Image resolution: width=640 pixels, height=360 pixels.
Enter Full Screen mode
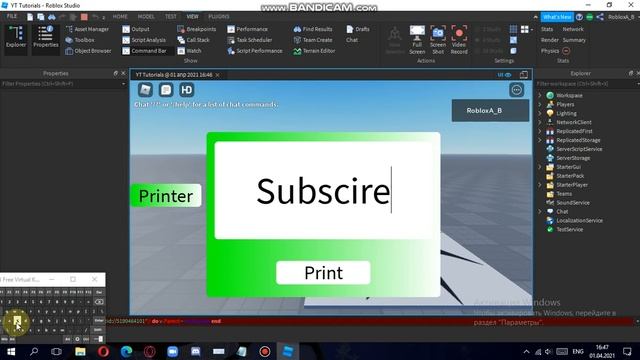click(417, 40)
